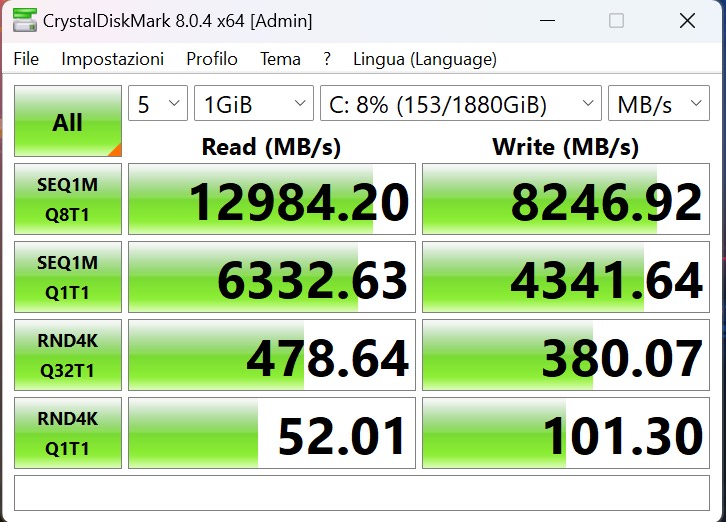Click the 4341.64 write result
726x522 pixels.
[x=566, y=277]
